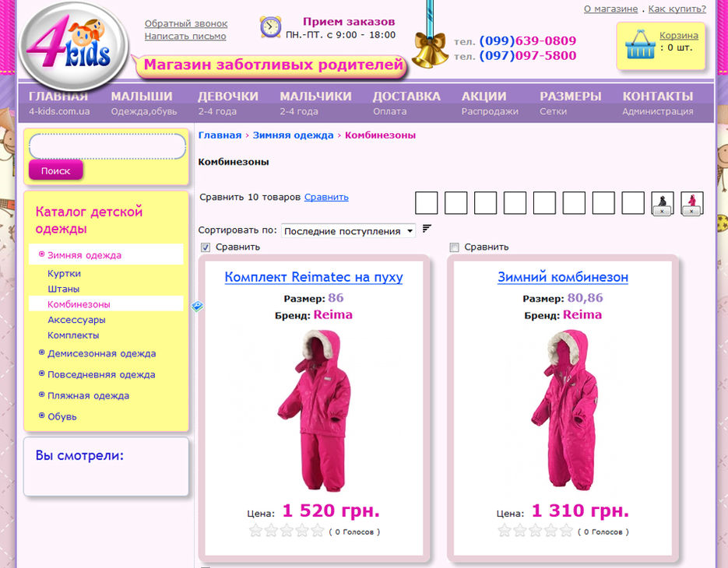The width and height of the screenshot is (728, 568).
Task: Remove the pink item from comparison
Action: [x=691, y=211]
